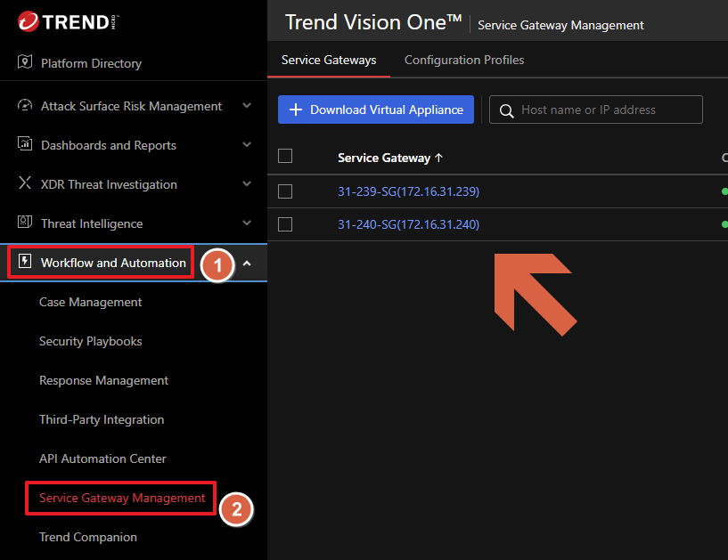Open the 31-239-SG(172.16.31.239) gateway link
Viewport: 728px width, 560px height.
(408, 191)
